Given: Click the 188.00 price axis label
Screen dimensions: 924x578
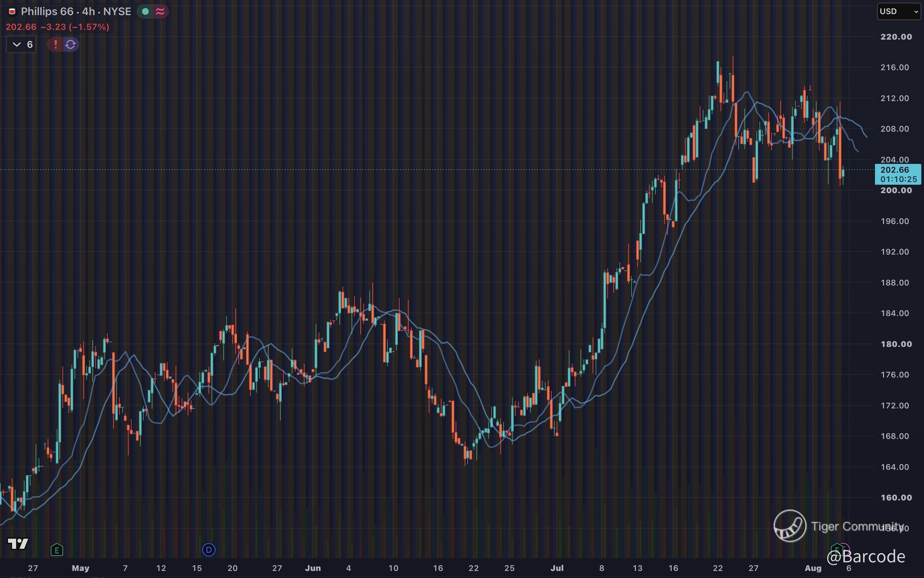Looking at the screenshot, I should (x=894, y=282).
